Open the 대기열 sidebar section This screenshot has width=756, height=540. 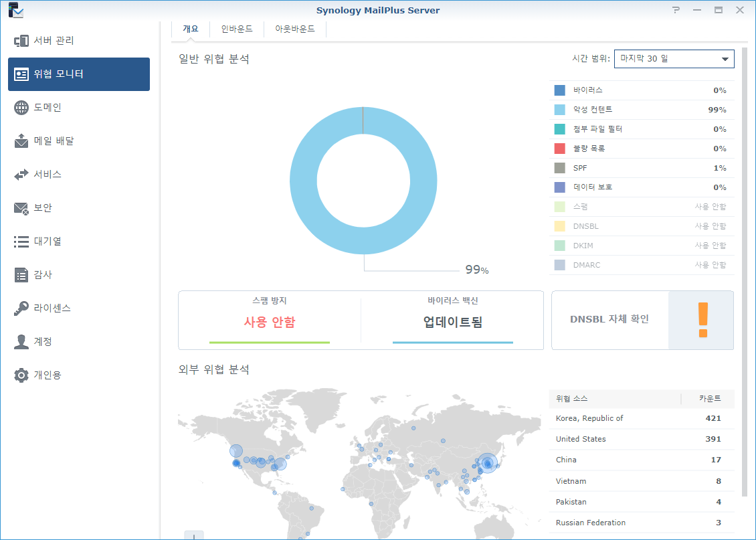pyautogui.click(x=79, y=242)
